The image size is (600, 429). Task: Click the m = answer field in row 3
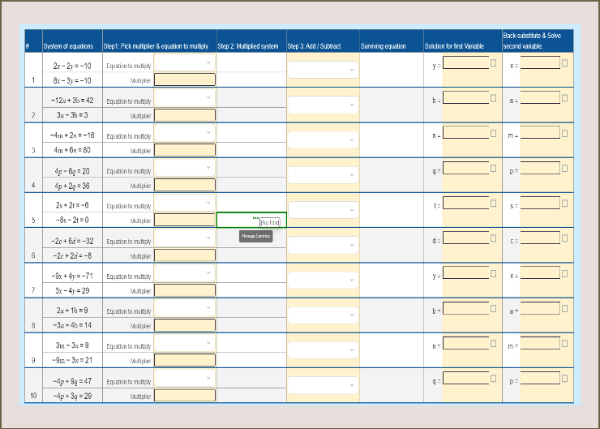pyautogui.click(x=540, y=133)
